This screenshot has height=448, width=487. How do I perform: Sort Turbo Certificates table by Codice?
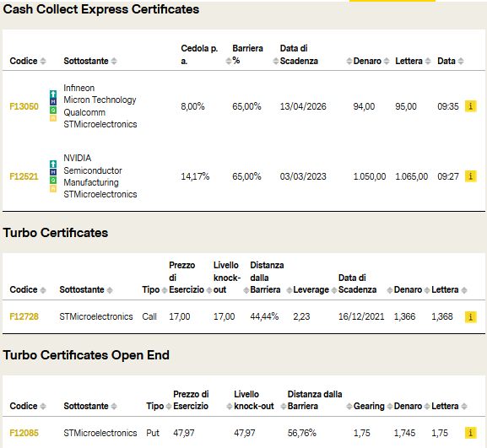coord(43,290)
